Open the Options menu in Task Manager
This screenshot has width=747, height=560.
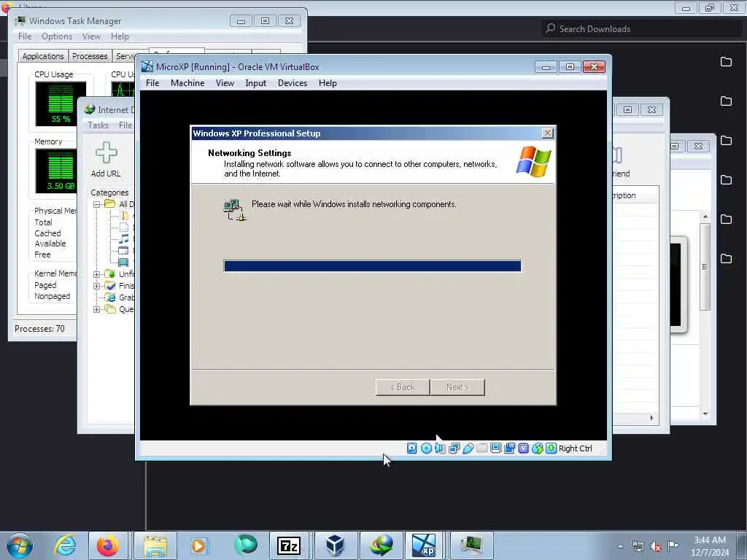pos(57,36)
